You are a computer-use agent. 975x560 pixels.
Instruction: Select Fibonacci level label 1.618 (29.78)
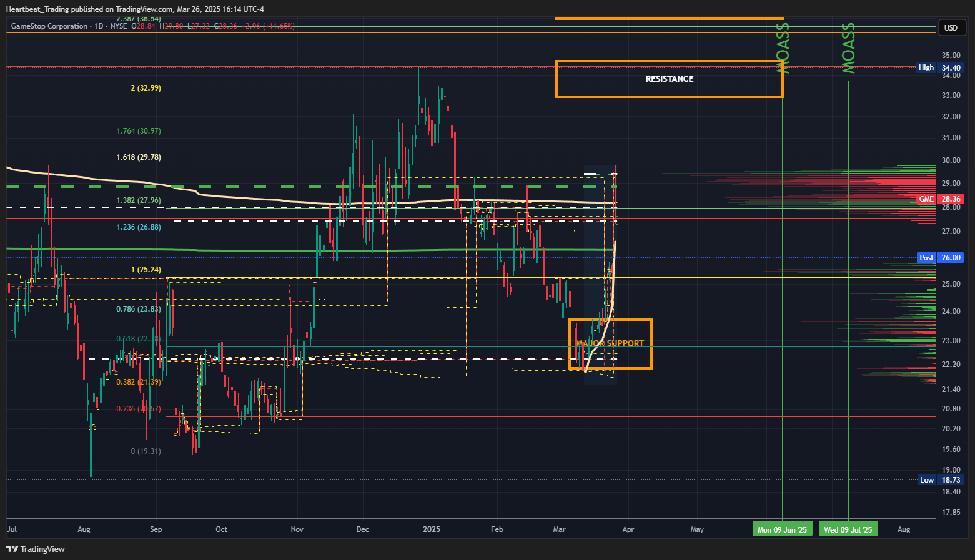coord(139,157)
